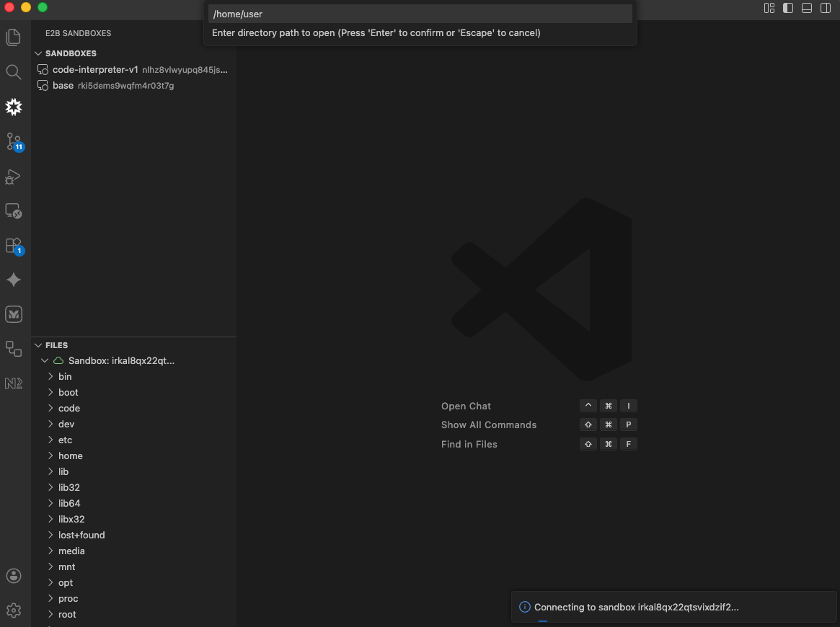Image resolution: width=840 pixels, height=627 pixels.
Task: Expand the code folder
Action: (x=50, y=408)
